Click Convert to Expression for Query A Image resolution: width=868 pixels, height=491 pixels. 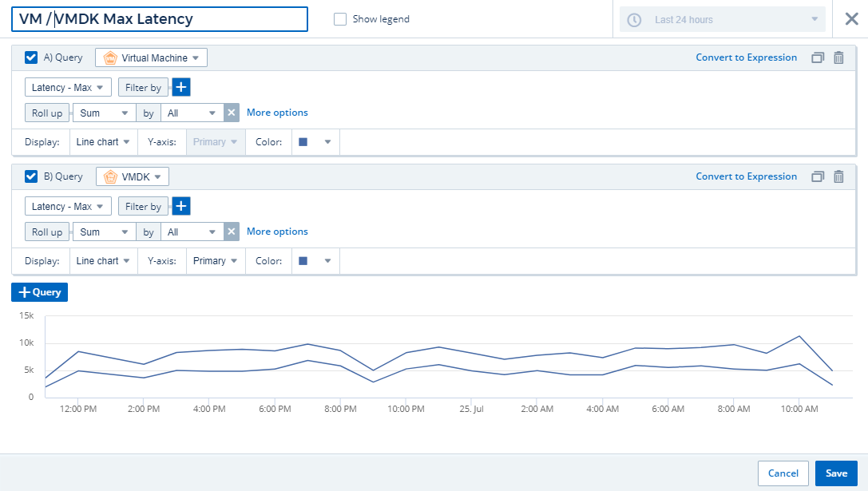point(746,57)
